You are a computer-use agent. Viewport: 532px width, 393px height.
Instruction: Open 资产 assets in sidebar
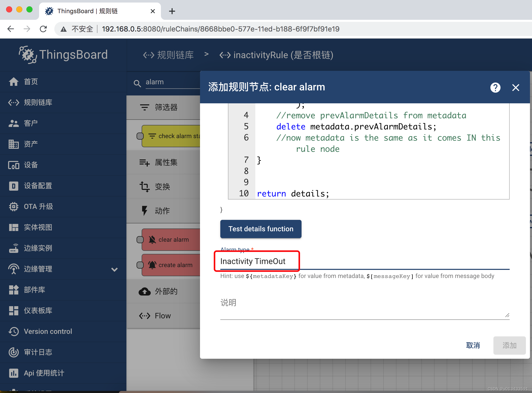63,144
